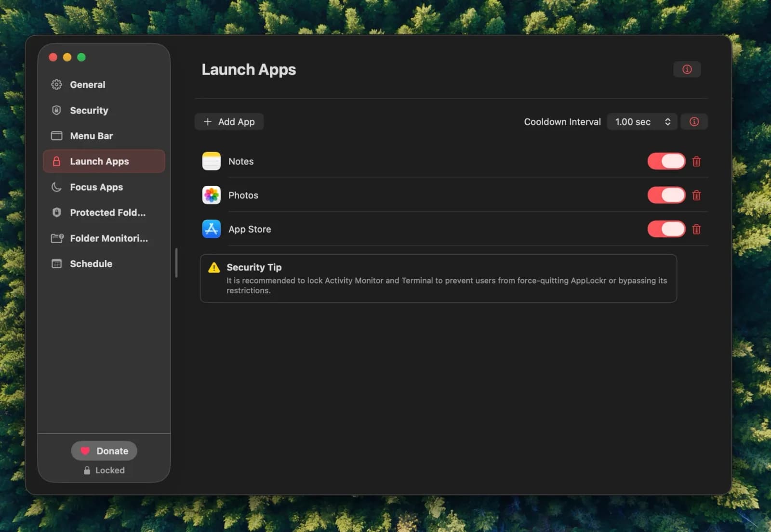Click the padlock icon next to Locked
The image size is (771, 532).
click(87, 470)
